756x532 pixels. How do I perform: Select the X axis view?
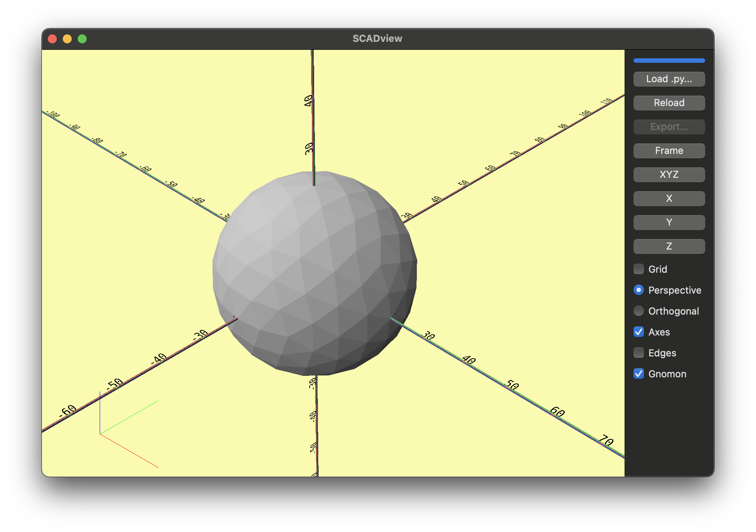[x=669, y=198]
